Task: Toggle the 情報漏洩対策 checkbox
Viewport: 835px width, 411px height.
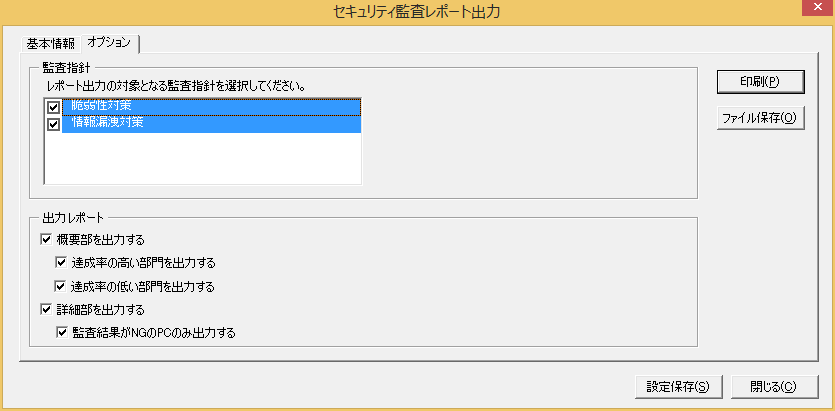Action: pyautogui.click(x=54, y=125)
